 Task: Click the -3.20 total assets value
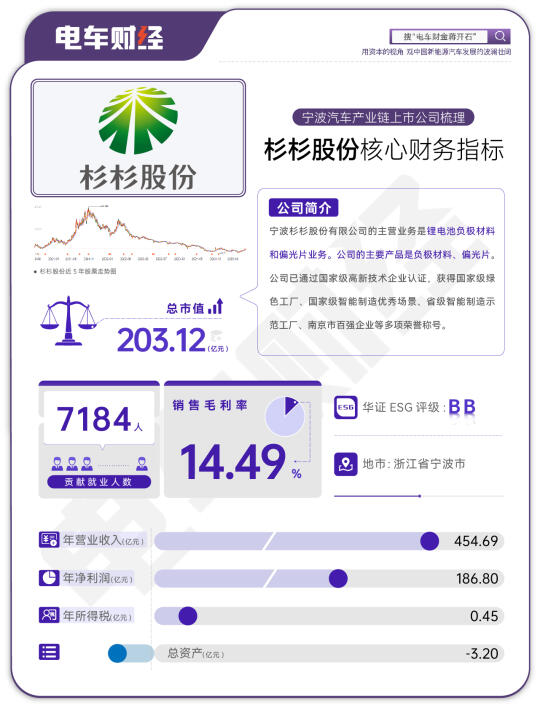click(482, 653)
